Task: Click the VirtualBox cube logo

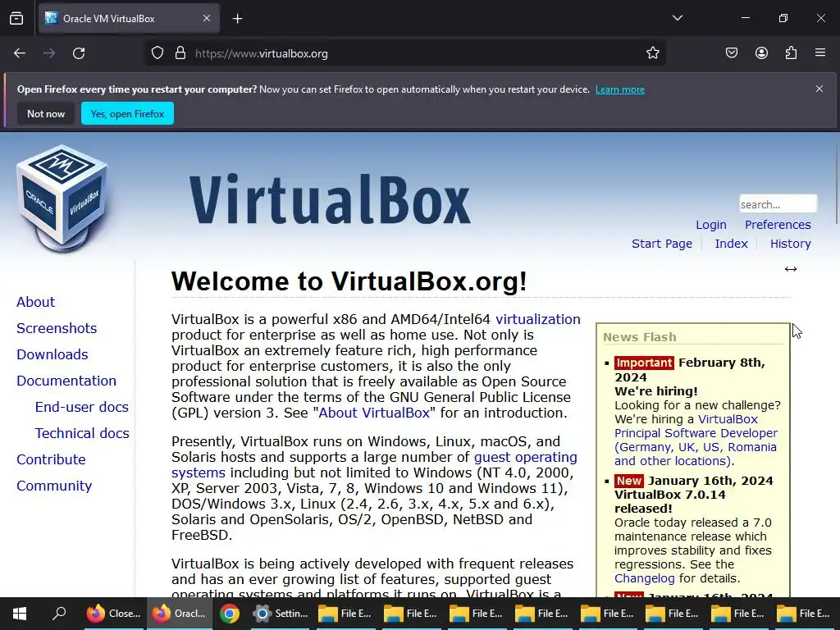Action: coord(62,199)
